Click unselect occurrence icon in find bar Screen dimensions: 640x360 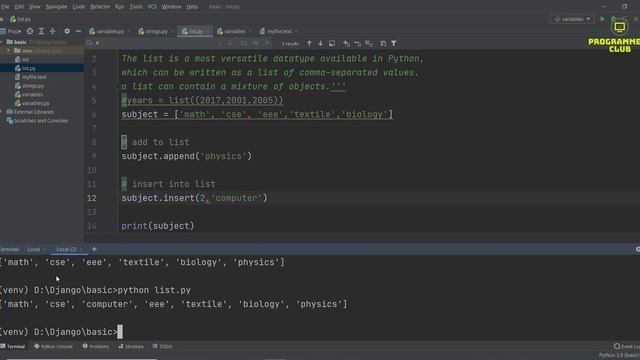[x=358, y=43]
